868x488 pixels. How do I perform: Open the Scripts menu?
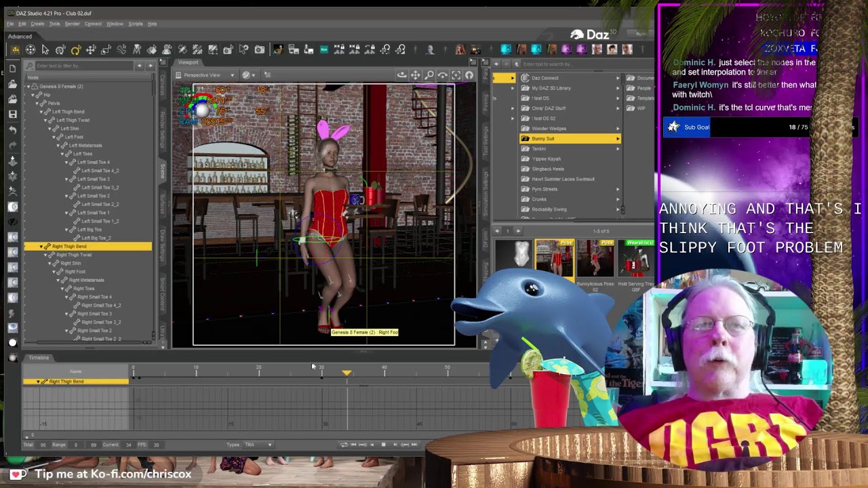(136, 24)
